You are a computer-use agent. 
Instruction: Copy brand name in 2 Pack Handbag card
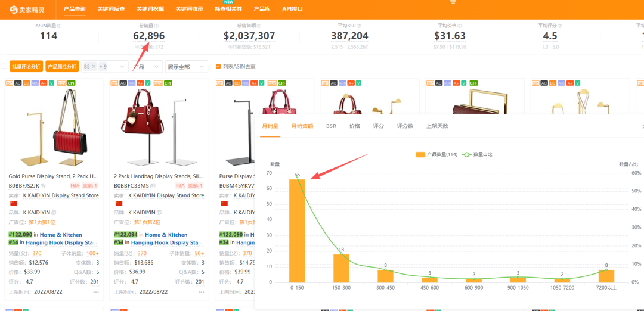click(x=159, y=213)
